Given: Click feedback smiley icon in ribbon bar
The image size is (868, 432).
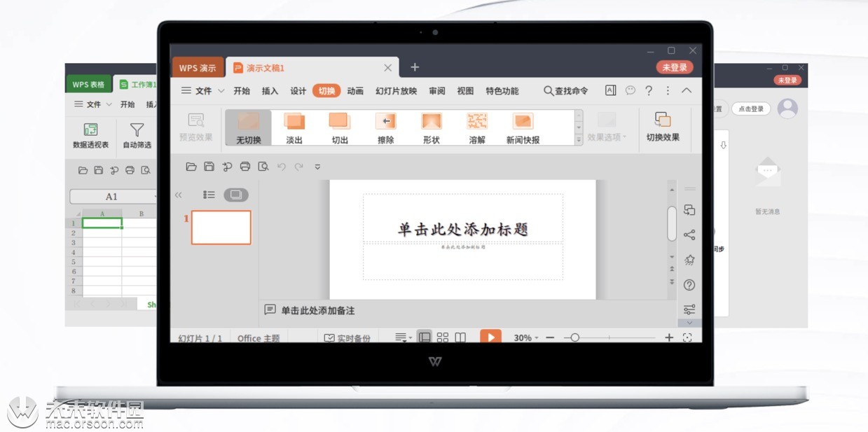Looking at the screenshot, I should tap(631, 90).
